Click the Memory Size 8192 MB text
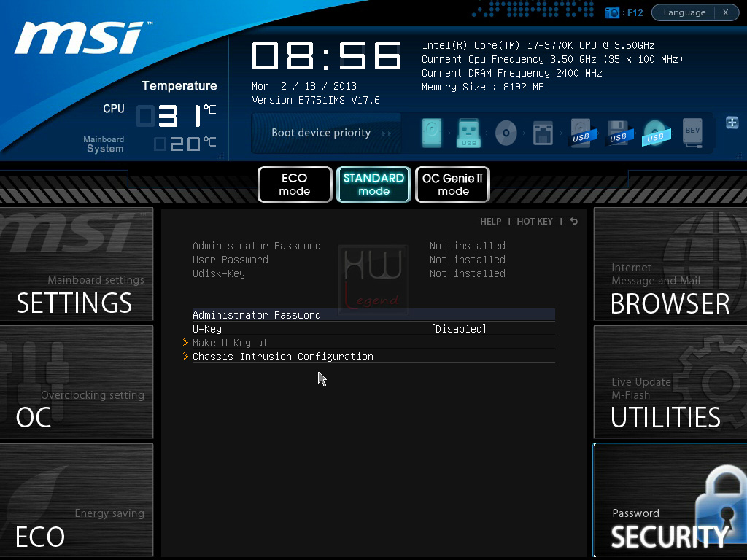Screen dimensions: 747x560 [x=483, y=87]
